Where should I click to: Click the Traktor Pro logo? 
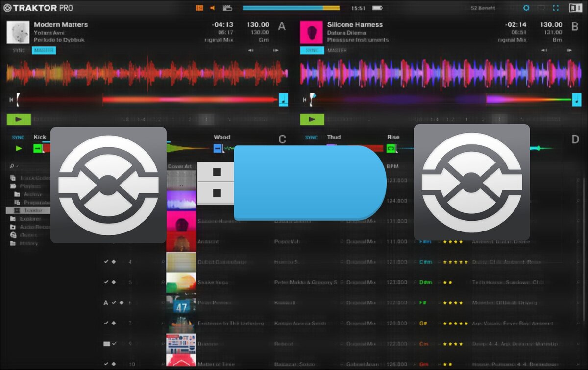coord(38,8)
